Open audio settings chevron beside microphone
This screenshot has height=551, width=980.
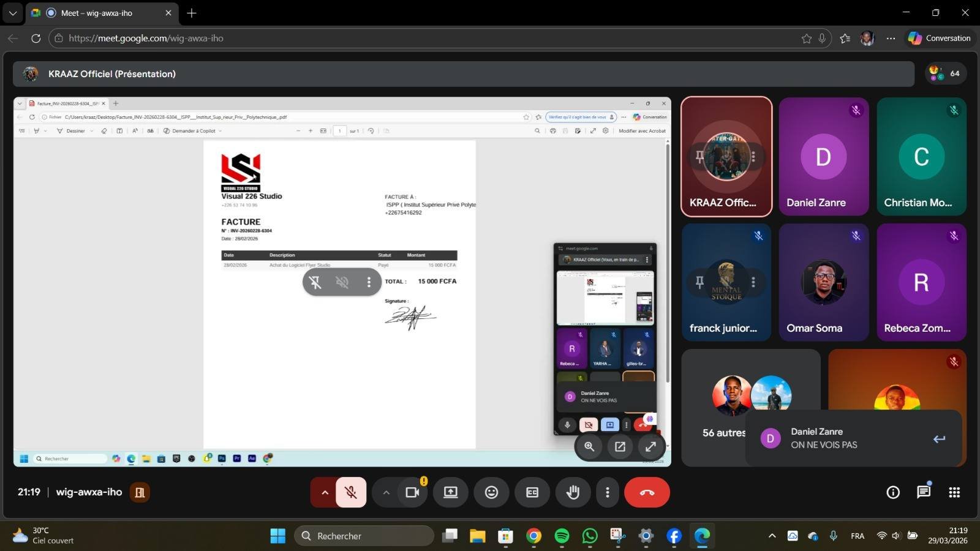point(325,492)
